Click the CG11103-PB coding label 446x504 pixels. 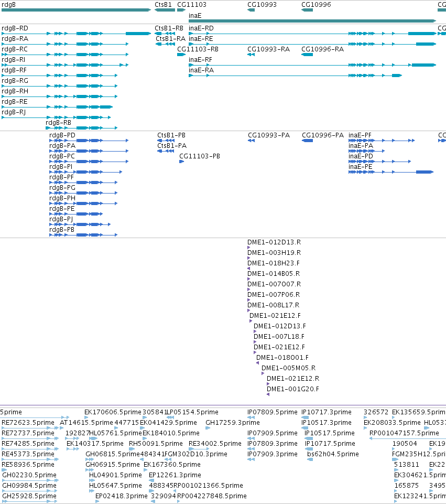tap(199, 156)
